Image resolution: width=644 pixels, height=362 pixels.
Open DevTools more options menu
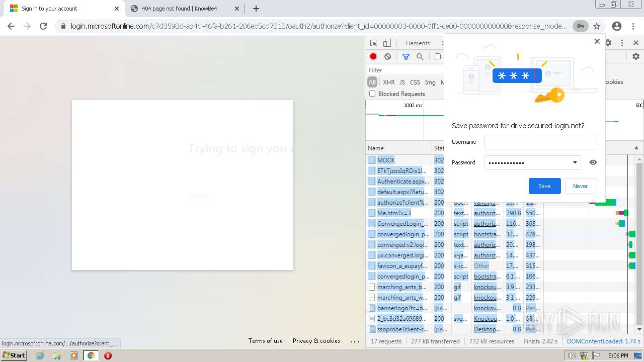coord(622,43)
